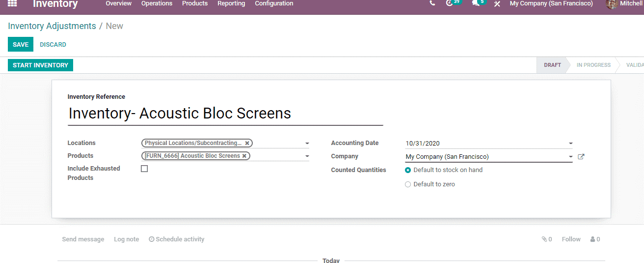Click the DISCARD button
The height and width of the screenshot is (263, 644).
[53, 45]
